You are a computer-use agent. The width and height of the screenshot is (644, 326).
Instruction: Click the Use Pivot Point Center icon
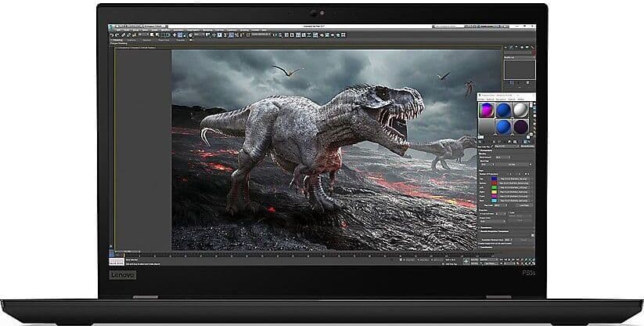point(208,35)
